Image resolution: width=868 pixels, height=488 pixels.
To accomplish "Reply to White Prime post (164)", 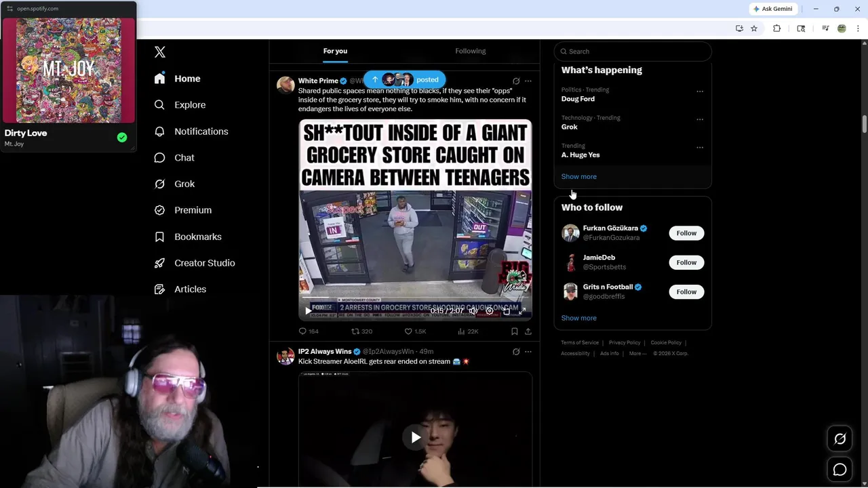I will click(x=309, y=331).
